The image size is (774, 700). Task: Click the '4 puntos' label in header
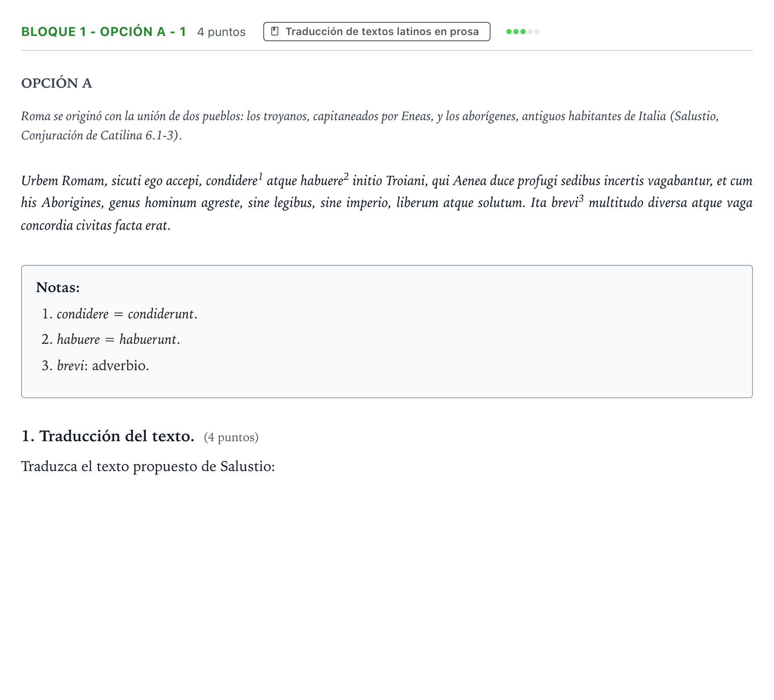221,32
